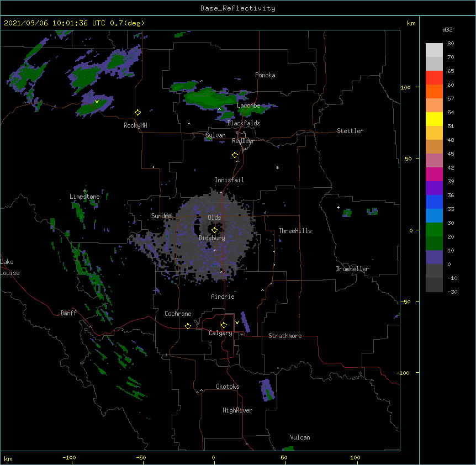Click the Okotoks town label
476x465 pixels.
click(x=228, y=387)
